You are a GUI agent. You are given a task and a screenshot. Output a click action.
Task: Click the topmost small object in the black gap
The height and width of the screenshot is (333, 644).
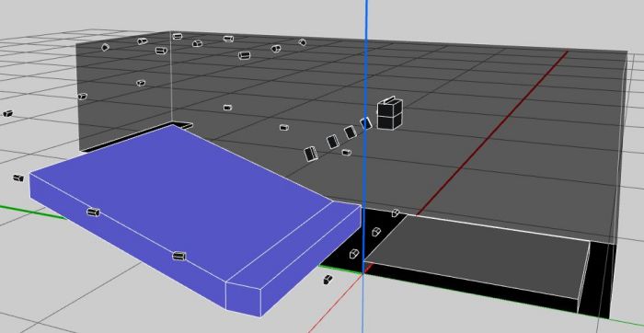pos(395,212)
